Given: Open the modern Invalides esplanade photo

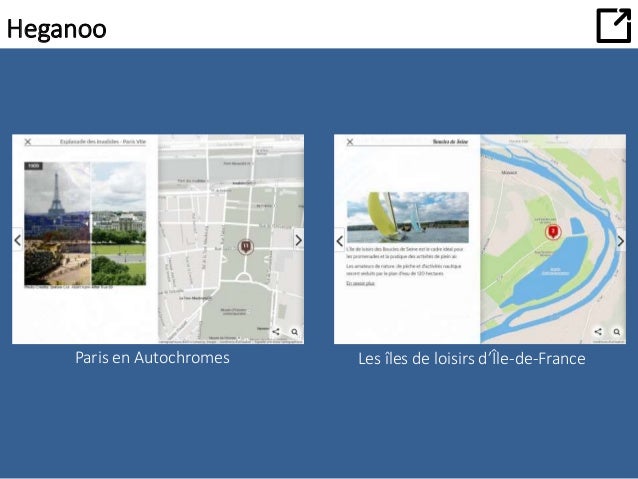Looking at the screenshot, I should click(x=118, y=223).
